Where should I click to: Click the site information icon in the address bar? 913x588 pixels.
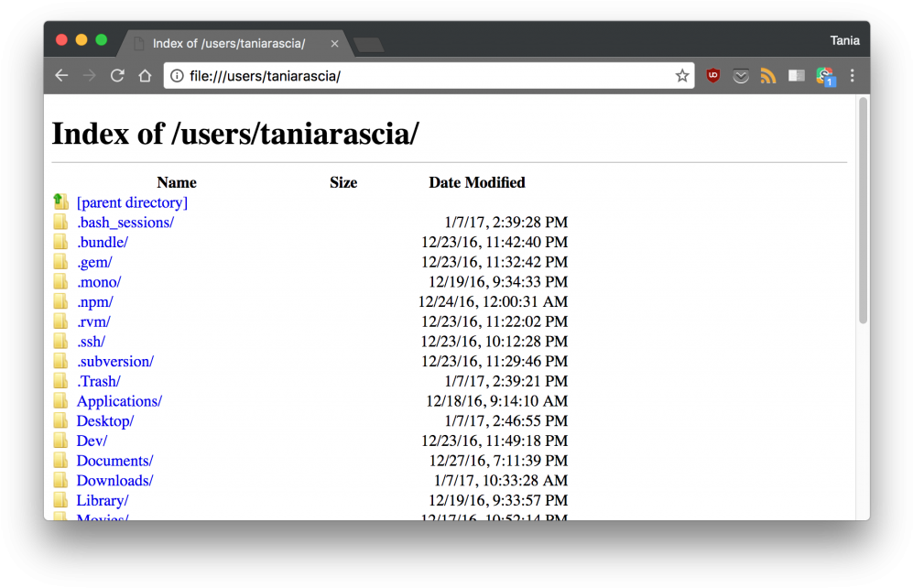176,76
